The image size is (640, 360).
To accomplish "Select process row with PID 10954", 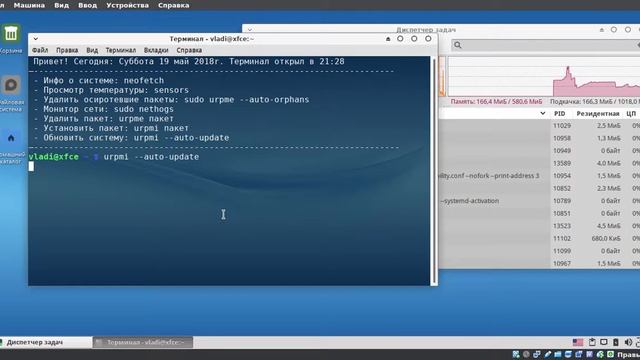I will pyautogui.click(x=539, y=176).
